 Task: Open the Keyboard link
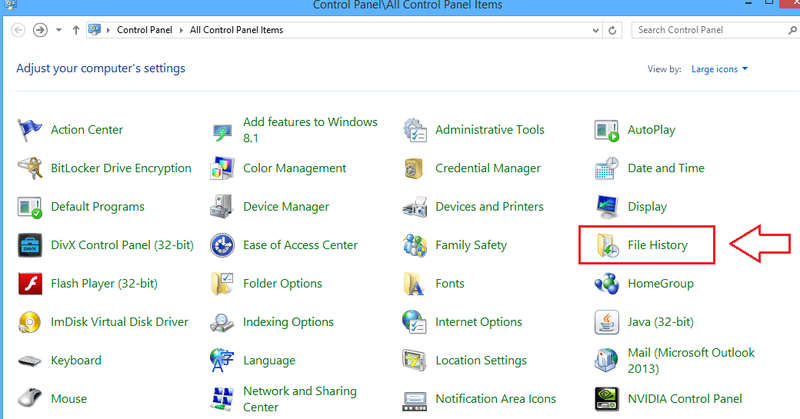point(76,360)
